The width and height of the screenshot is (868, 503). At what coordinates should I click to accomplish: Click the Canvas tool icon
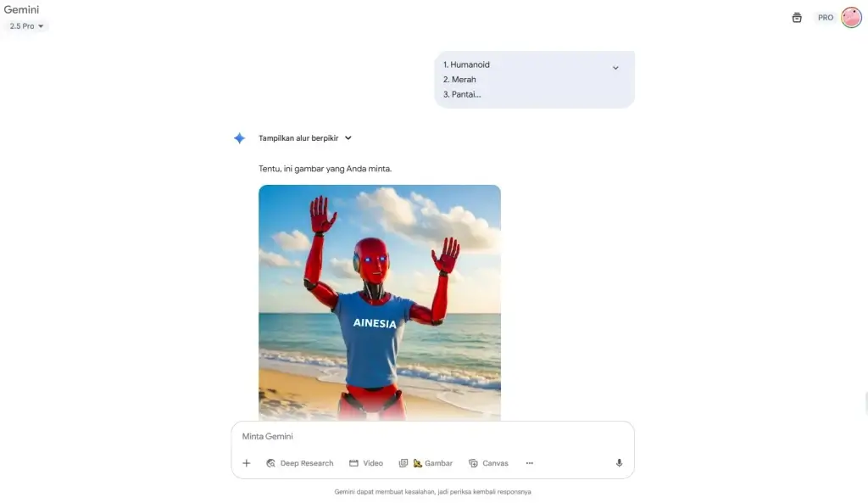[473, 463]
